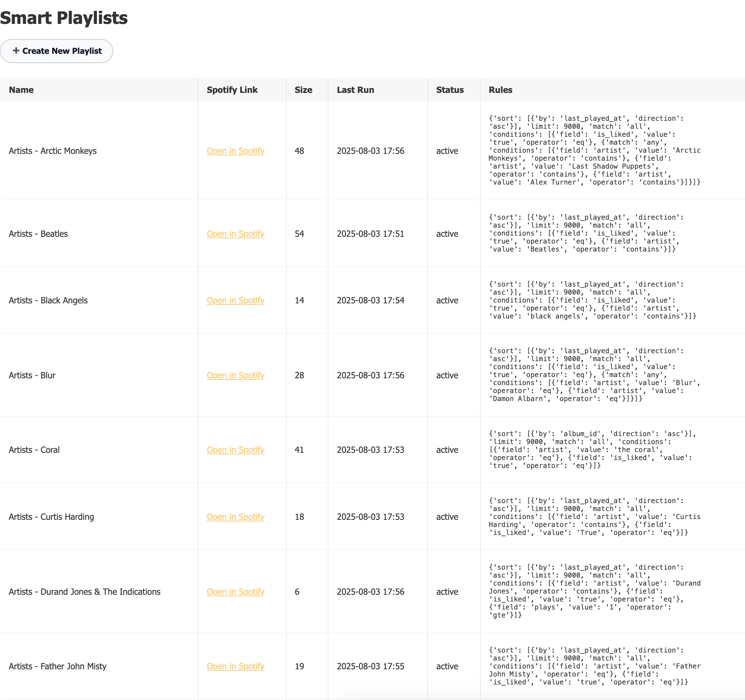Open Coral playlist in Spotify
The width and height of the screenshot is (745, 700).
(x=235, y=450)
